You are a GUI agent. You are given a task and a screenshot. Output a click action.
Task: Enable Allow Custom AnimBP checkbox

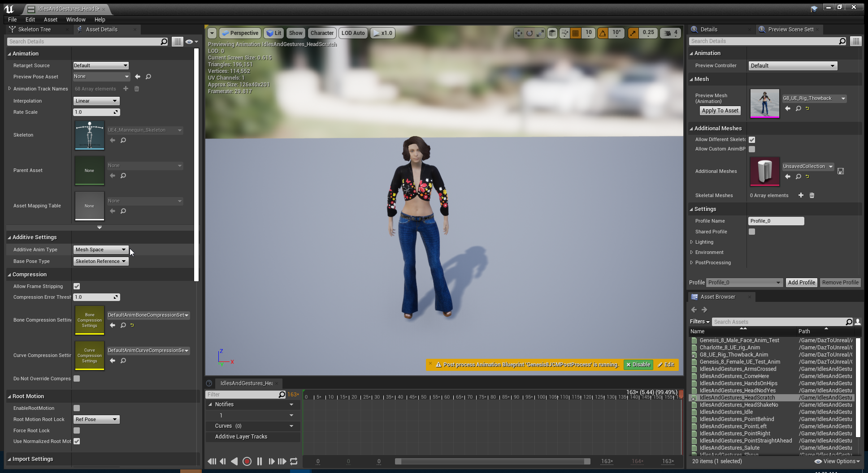752,149
